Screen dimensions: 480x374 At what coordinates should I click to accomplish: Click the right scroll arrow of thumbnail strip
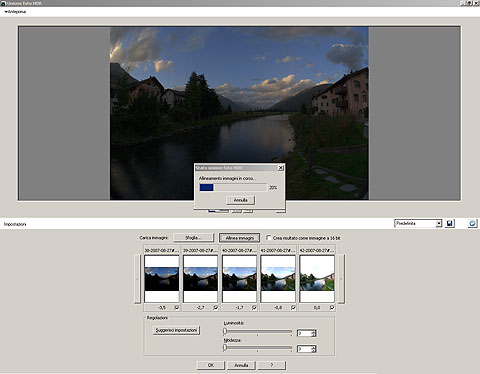pyautogui.click(x=341, y=279)
